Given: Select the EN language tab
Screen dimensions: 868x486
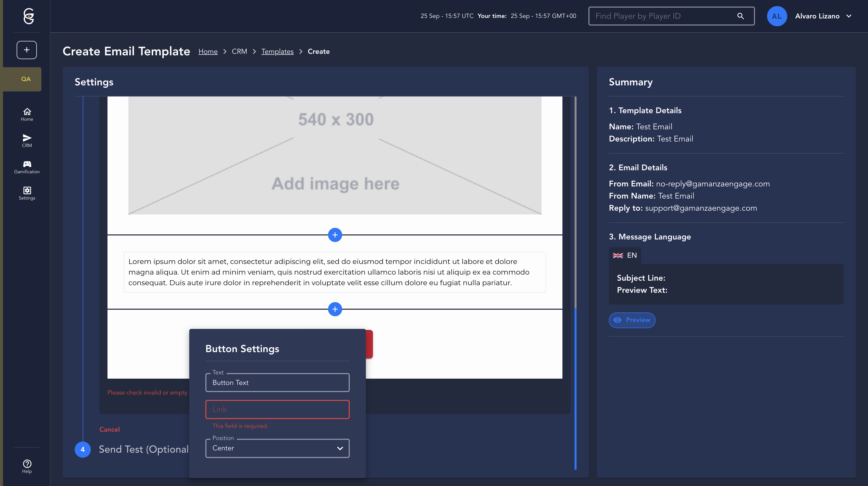Looking at the screenshot, I should coord(625,255).
